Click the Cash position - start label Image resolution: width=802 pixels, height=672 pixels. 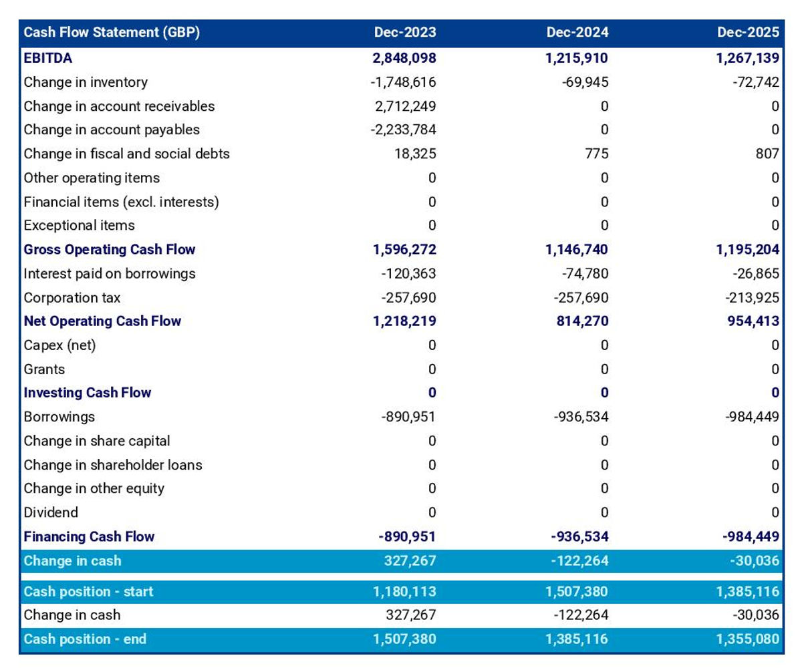tap(88, 592)
